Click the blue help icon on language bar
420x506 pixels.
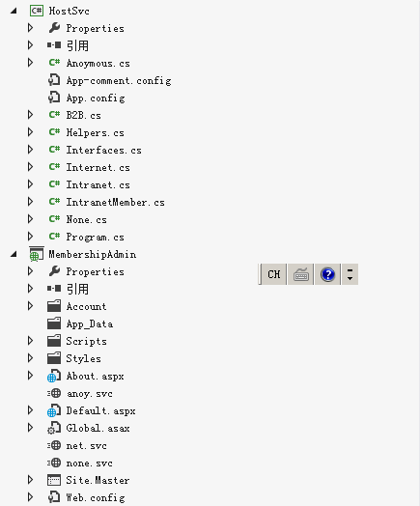[x=327, y=274]
